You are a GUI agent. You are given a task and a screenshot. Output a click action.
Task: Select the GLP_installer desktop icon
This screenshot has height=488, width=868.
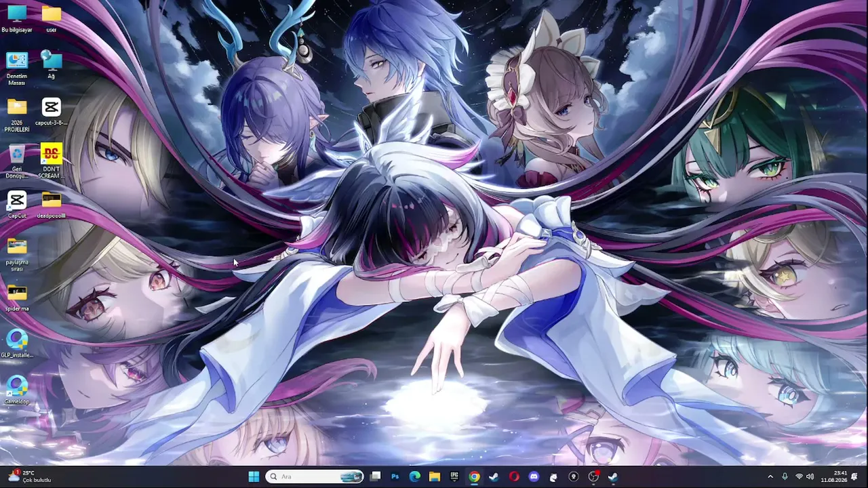click(x=17, y=344)
